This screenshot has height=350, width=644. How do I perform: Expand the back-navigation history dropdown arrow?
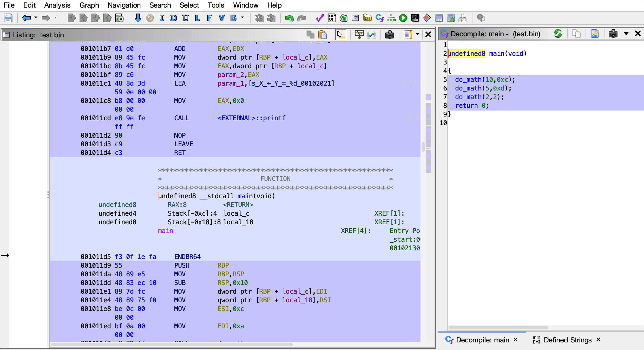(x=36, y=18)
